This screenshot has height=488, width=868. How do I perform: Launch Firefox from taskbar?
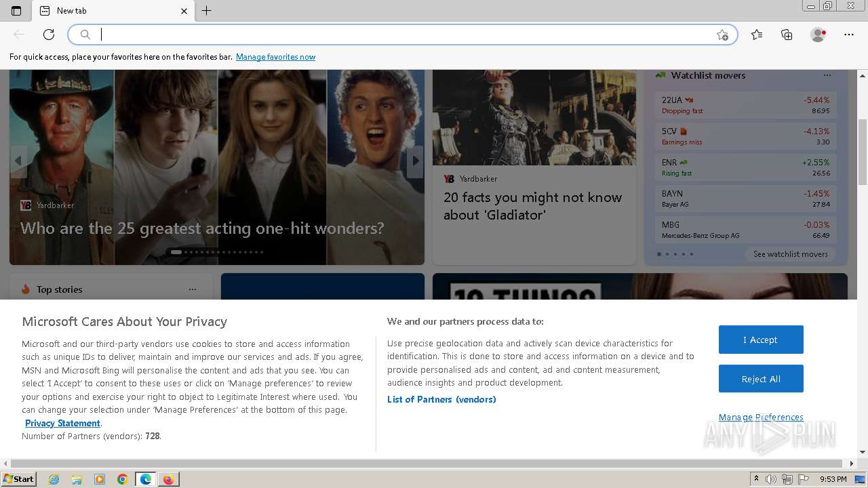pos(168,479)
